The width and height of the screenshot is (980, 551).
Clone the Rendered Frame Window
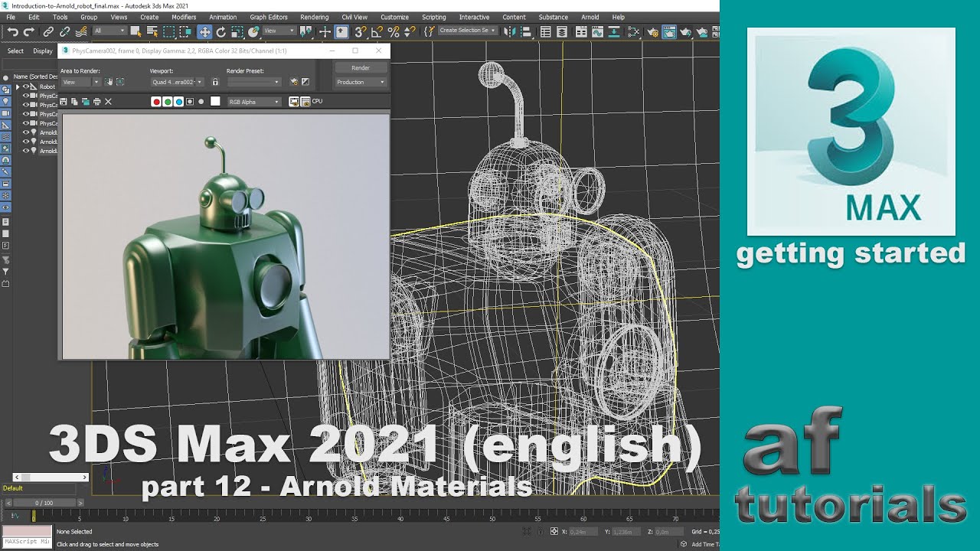point(86,102)
